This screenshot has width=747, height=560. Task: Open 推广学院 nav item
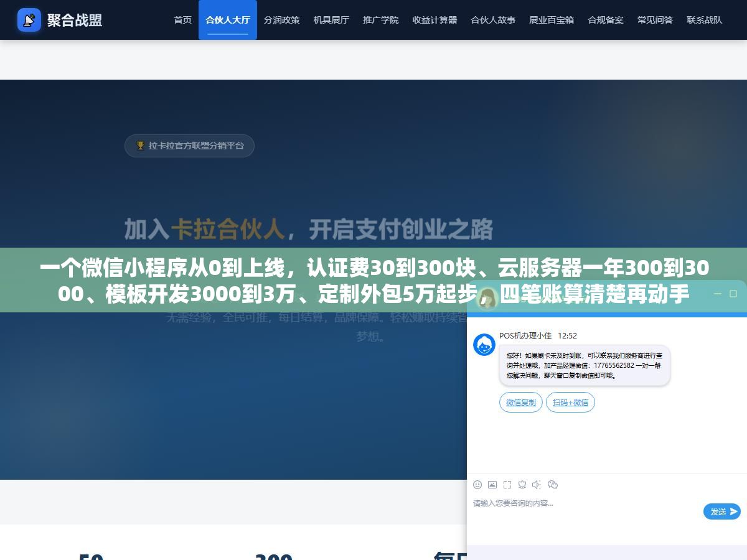[x=381, y=20]
